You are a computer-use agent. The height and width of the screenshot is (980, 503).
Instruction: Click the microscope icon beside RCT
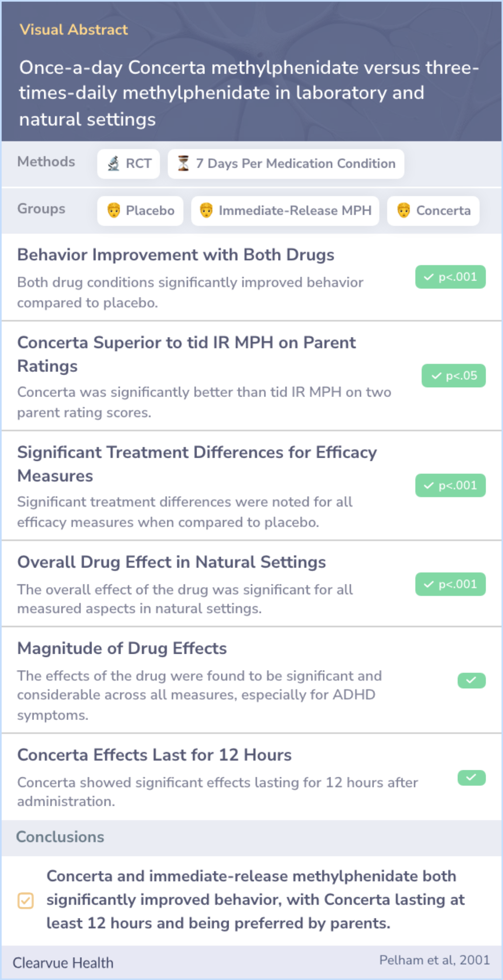tap(113, 164)
